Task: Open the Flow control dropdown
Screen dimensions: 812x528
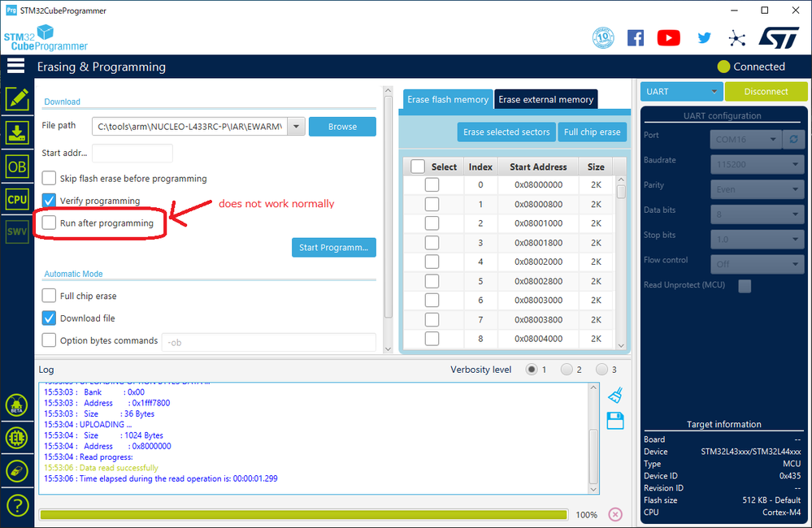Action: click(x=757, y=264)
